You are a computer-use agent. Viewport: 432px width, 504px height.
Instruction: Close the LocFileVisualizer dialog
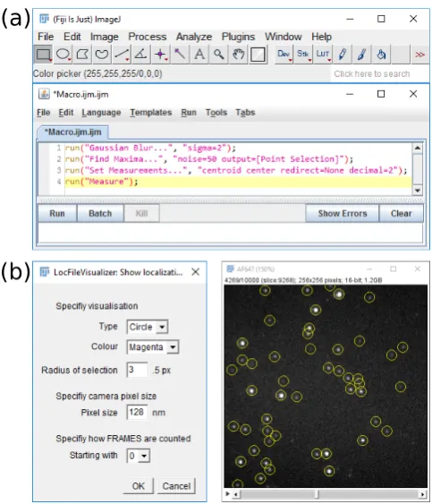195,272
